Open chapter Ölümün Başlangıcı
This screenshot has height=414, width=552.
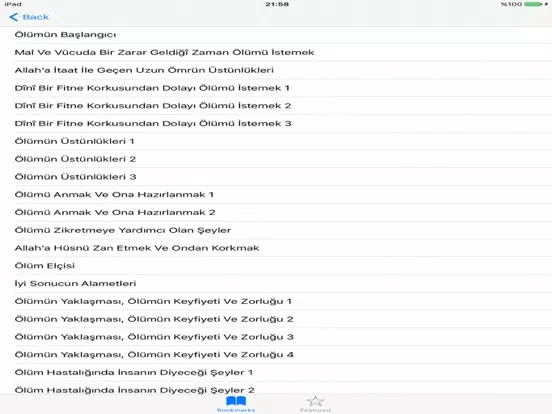(276, 35)
